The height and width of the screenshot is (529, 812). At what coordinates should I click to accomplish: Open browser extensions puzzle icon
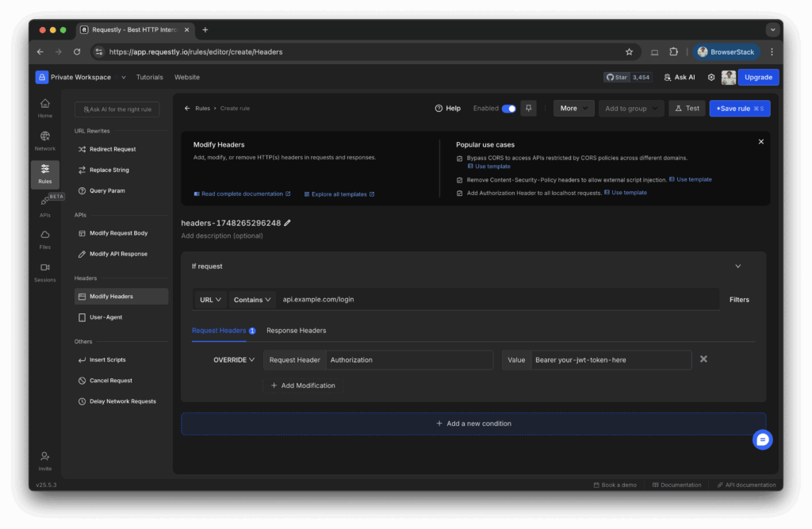[673, 52]
